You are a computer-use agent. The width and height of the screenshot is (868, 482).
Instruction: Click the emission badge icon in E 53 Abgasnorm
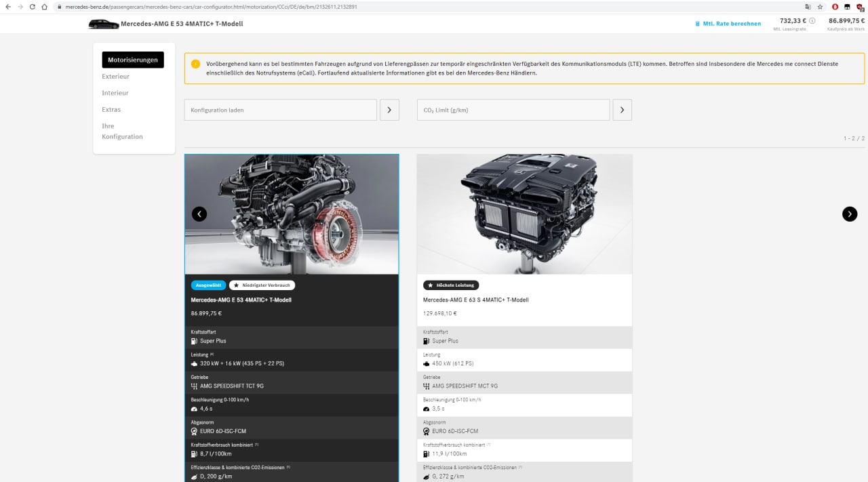(194, 431)
